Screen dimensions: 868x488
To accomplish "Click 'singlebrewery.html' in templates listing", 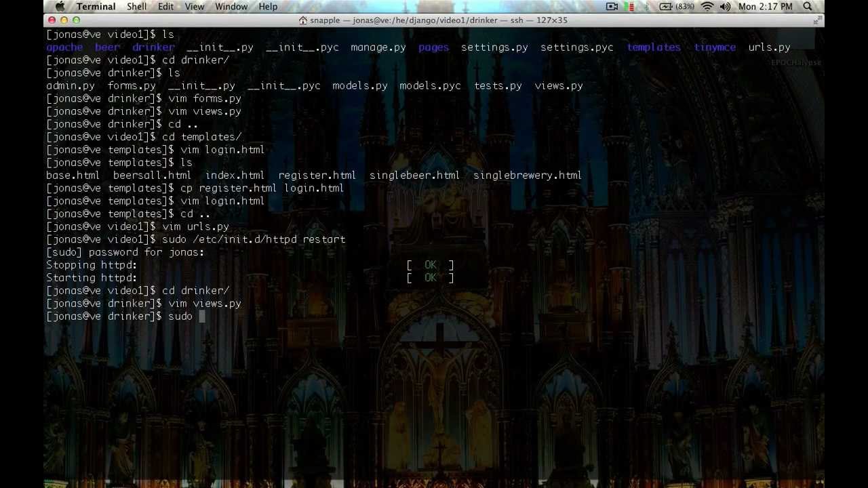I will (x=528, y=176).
